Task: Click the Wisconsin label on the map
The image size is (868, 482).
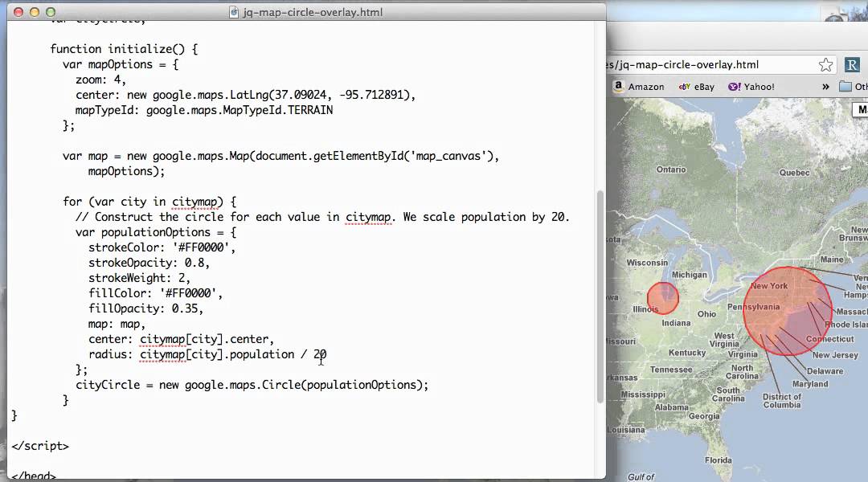Action: pos(647,263)
